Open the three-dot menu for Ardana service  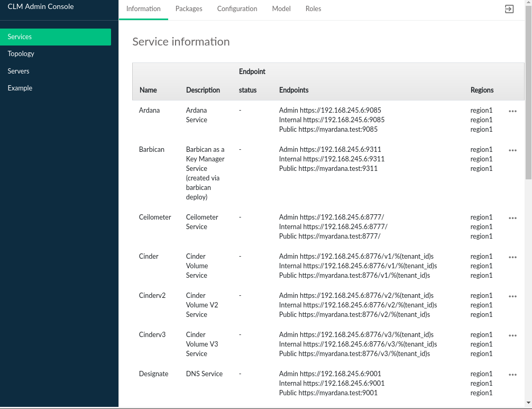(x=512, y=111)
